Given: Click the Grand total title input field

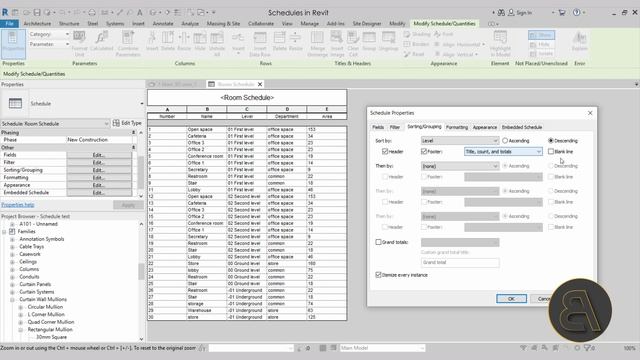Looking at the screenshot, I should [x=460, y=262].
